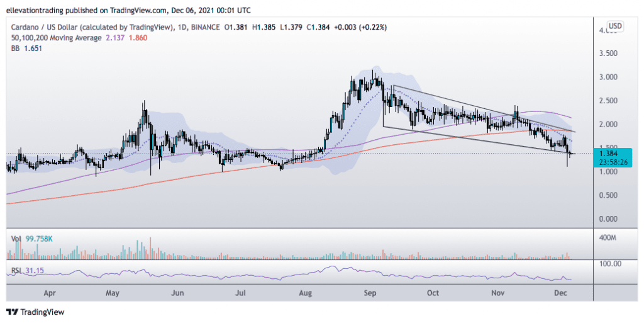This screenshot has height=323, width=644.
Task: Click the current price tag 1.384
Action: point(609,154)
